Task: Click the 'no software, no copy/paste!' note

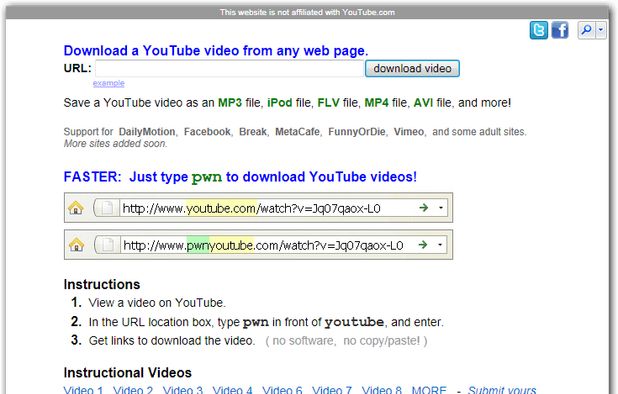Action: click(346, 340)
